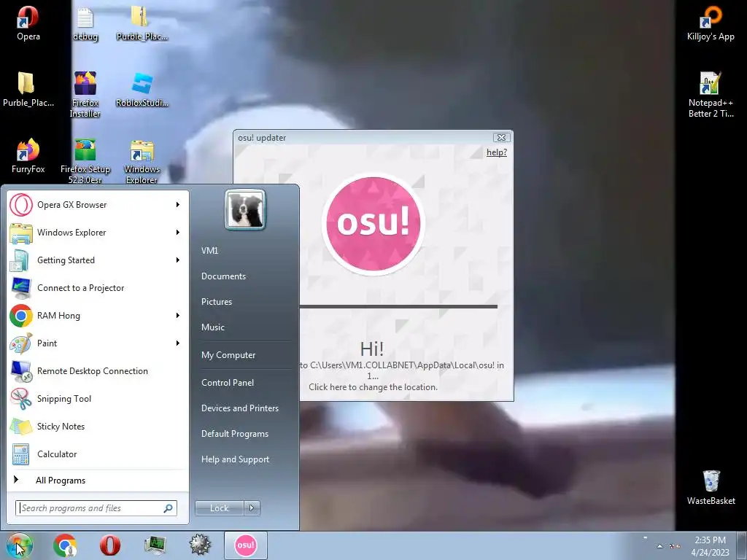Open shutdown options arrow next to Lock
The height and width of the screenshot is (560, 747).
click(x=252, y=508)
